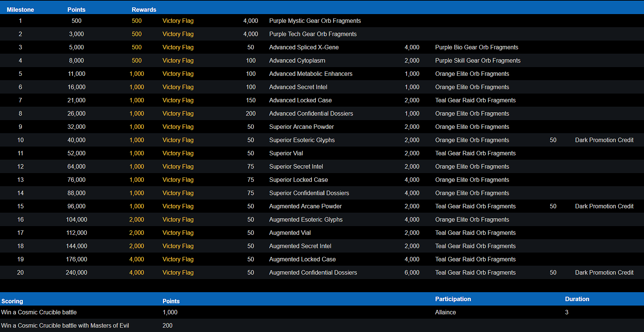The image size is (644, 332).
Task: Click the Milestone column header
Action: click(20, 10)
